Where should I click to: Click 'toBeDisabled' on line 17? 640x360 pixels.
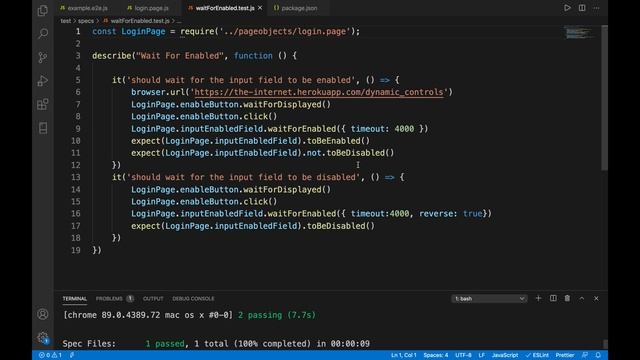(336, 226)
